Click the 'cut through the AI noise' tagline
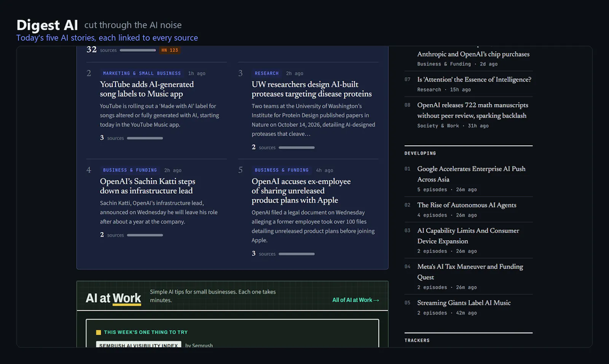The image size is (609, 364). [x=133, y=25]
